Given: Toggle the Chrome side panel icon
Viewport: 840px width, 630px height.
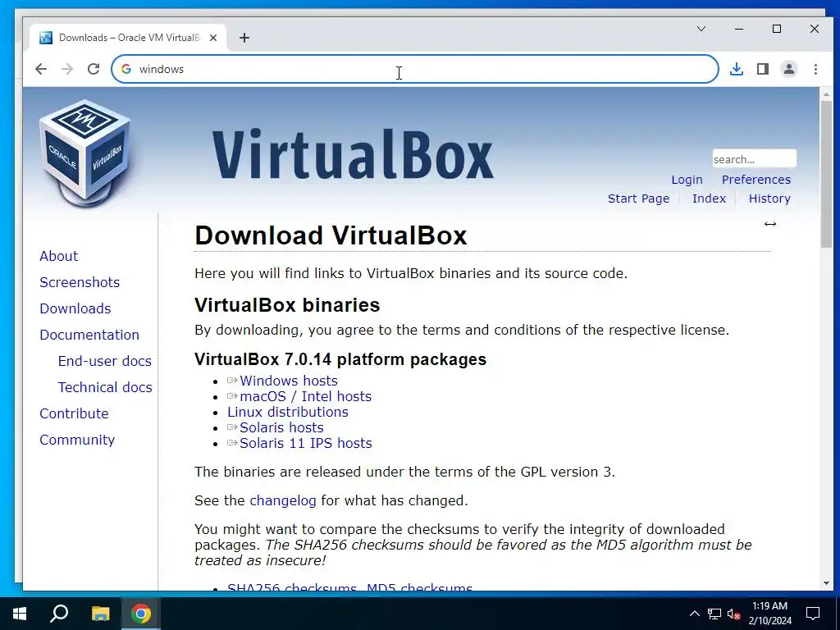Looking at the screenshot, I should coord(763,69).
